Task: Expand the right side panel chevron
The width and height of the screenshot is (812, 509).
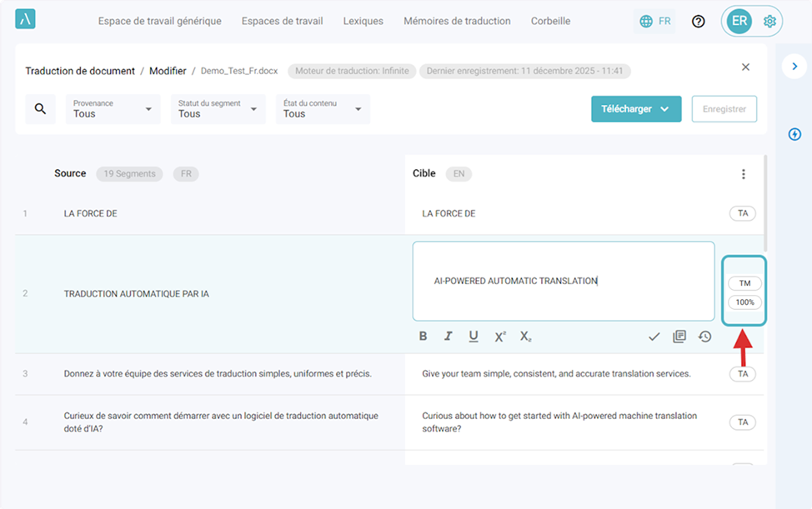Action: point(794,66)
